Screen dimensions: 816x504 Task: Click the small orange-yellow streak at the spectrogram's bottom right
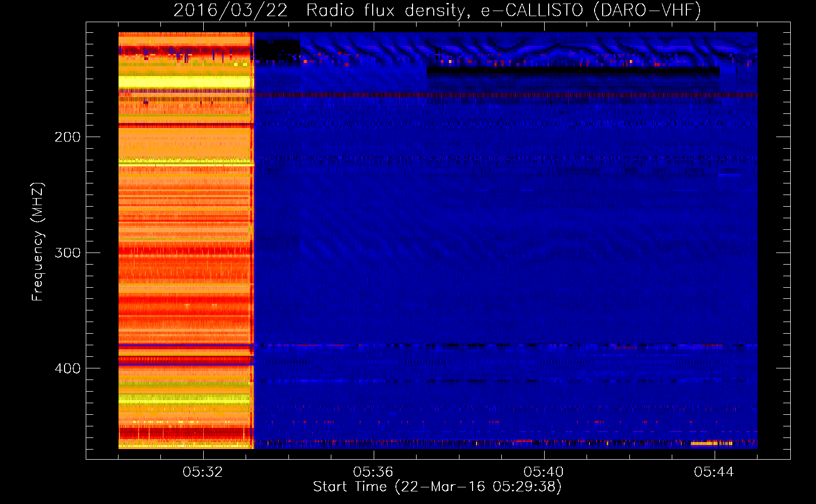pyautogui.click(x=711, y=444)
